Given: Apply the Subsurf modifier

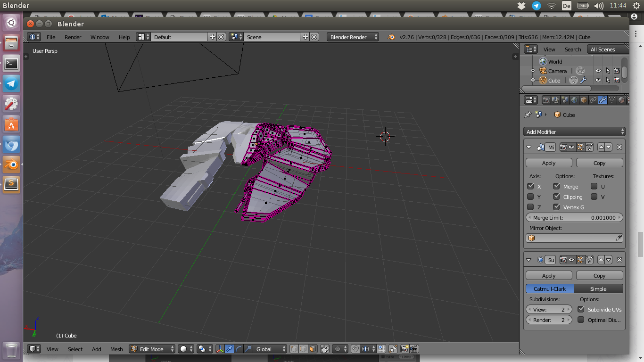Looking at the screenshot, I should click(x=549, y=275).
